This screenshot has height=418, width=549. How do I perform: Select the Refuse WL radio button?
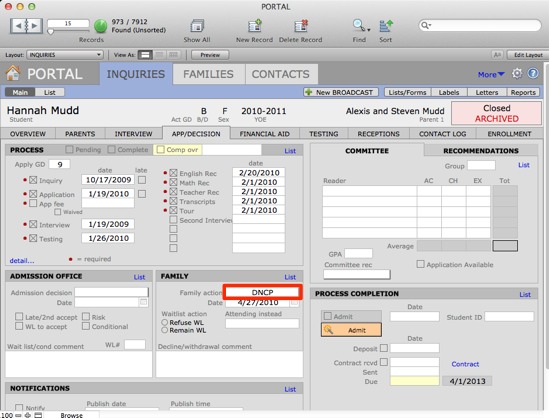[165, 322]
